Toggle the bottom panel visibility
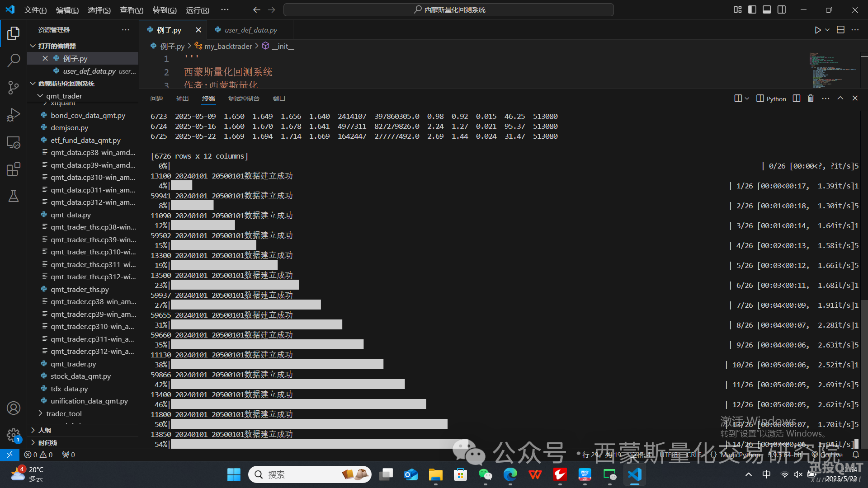 click(767, 9)
